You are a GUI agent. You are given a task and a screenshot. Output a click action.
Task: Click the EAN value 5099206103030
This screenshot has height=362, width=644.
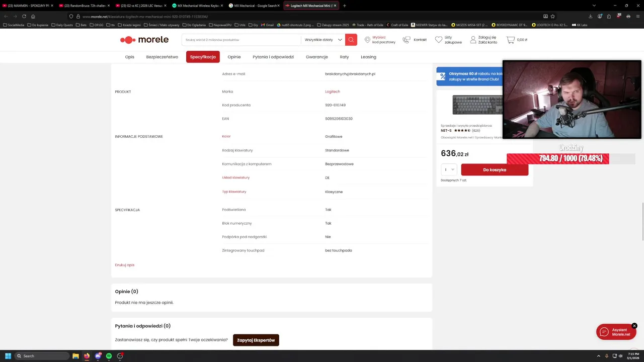click(x=339, y=119)
